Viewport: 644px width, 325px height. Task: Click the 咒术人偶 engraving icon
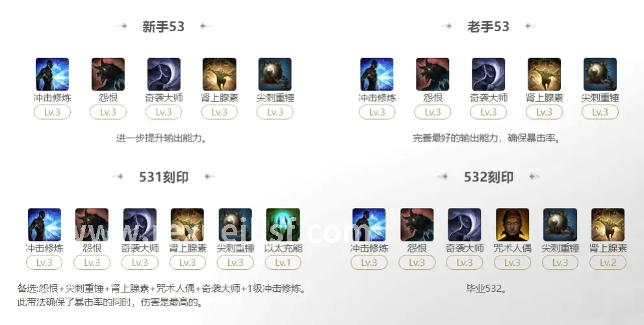[x=513, y=225]
